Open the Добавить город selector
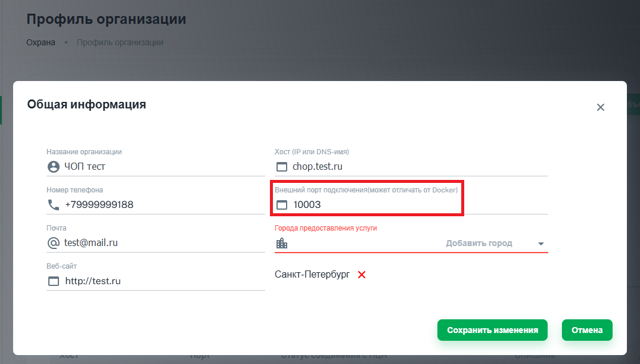 pos(479,243)
